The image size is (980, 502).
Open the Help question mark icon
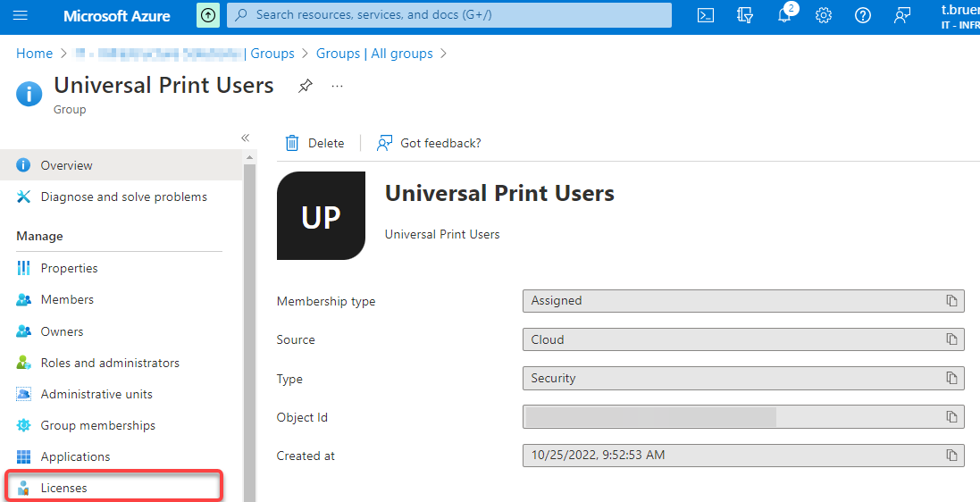pyautogui.click(x=863, y=15)
